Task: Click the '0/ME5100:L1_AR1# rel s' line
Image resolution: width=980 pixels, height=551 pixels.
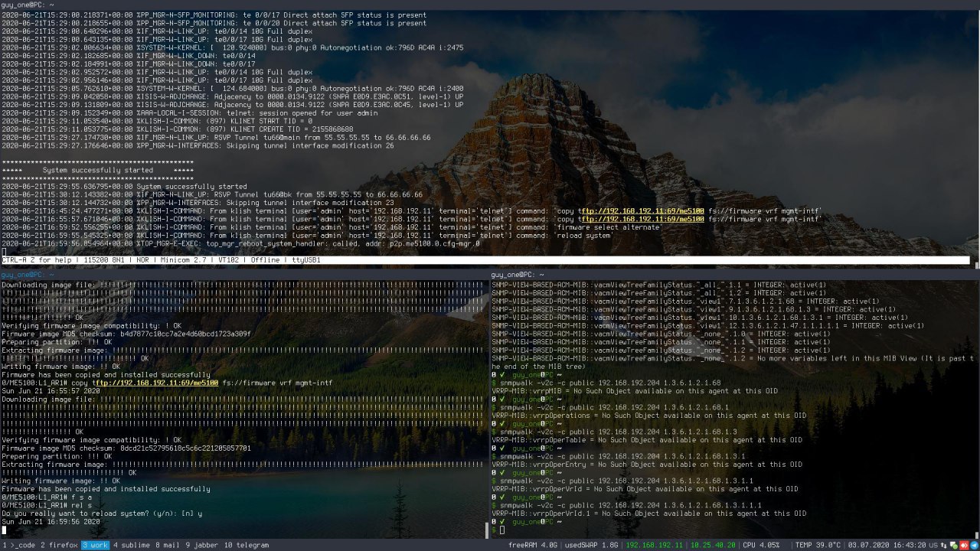Action: pos(46,506)
